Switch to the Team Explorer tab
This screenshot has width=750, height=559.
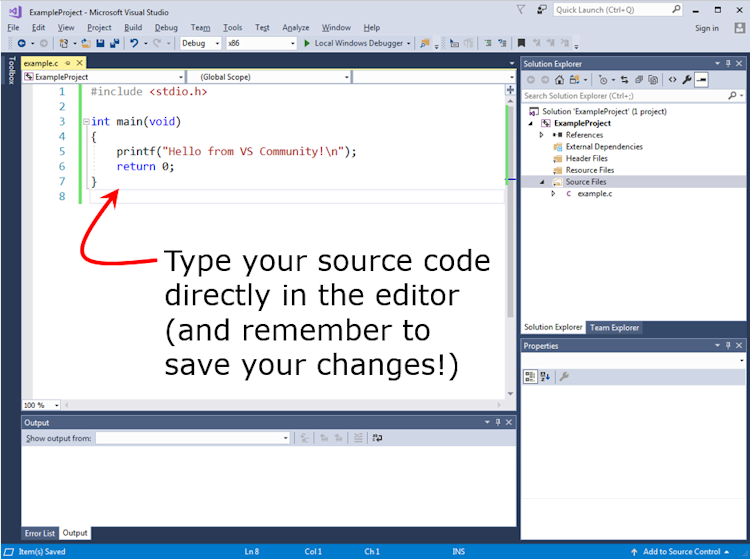[614, 328]
